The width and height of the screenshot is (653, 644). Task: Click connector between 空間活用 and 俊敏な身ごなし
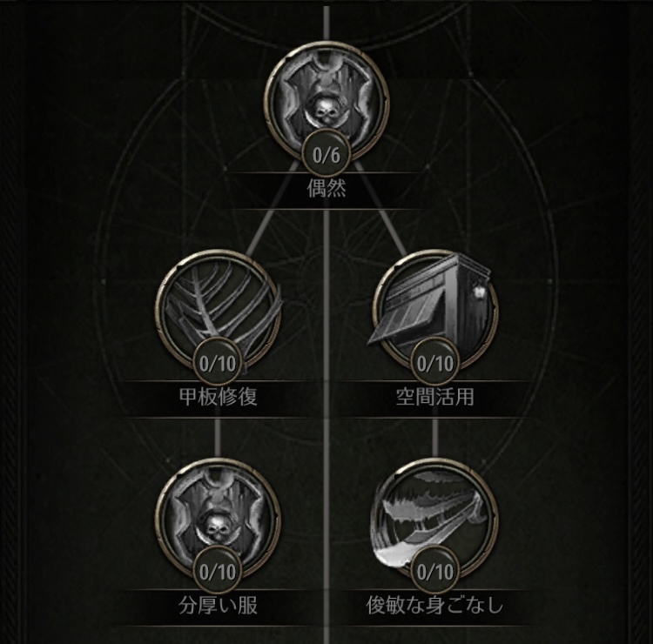coord(435,438)
